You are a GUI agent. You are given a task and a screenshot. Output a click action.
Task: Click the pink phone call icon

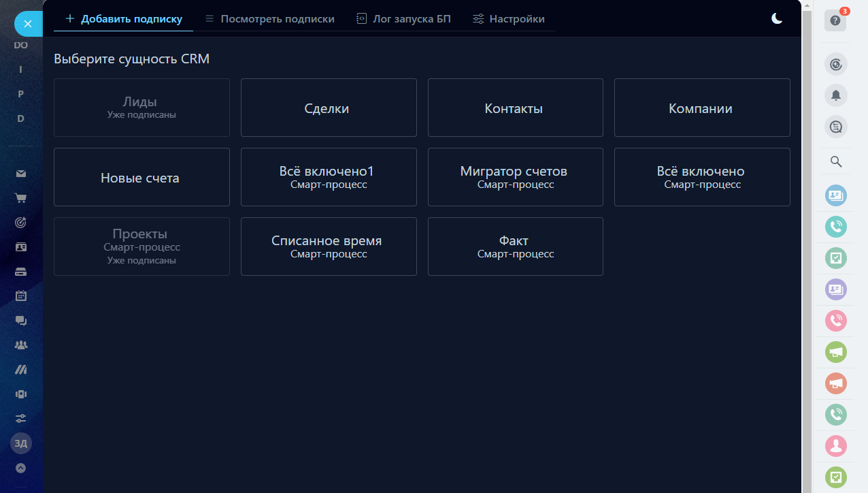[835, 321]
